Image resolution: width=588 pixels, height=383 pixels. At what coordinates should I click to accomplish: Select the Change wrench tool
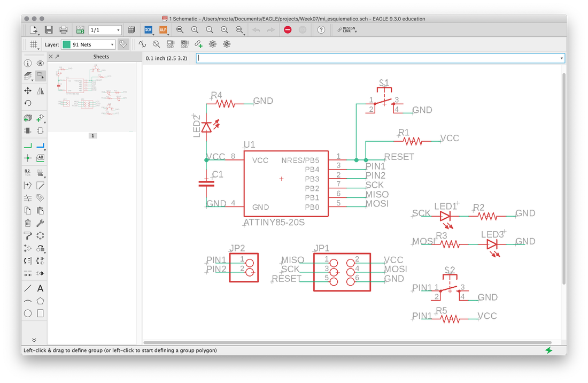40,223
